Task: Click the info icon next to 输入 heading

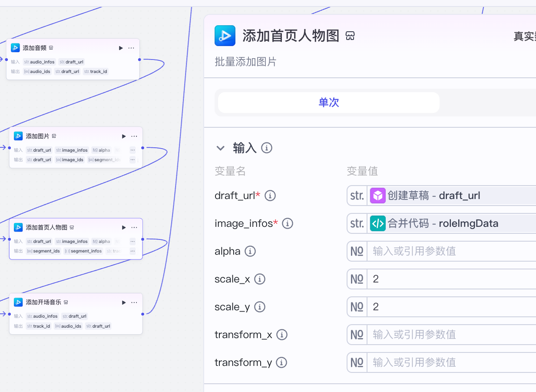Action: [x=267, y=148]
